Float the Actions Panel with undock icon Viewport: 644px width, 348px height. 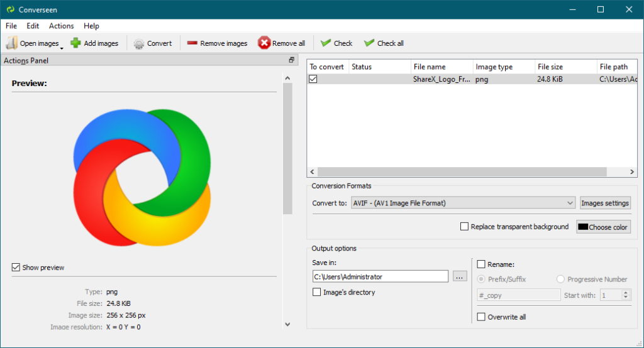(292, 60)
